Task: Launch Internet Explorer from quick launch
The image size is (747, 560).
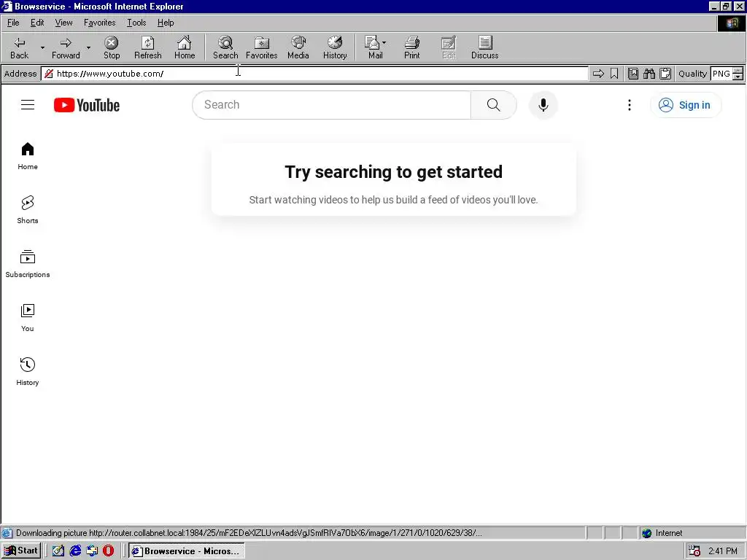Action: tap(75, 551)
